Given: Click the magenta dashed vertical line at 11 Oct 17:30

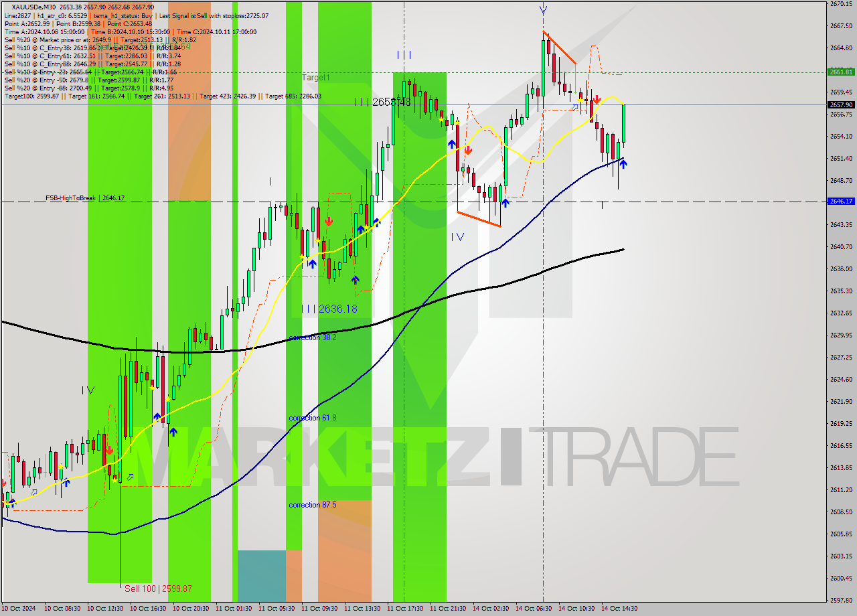Looking at the screenshot, I should click(404, 301).
